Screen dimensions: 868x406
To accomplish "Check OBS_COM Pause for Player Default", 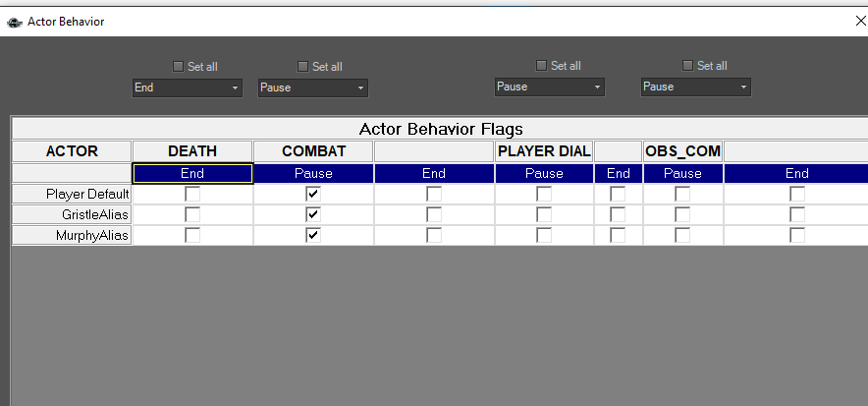I will point(682,194).
